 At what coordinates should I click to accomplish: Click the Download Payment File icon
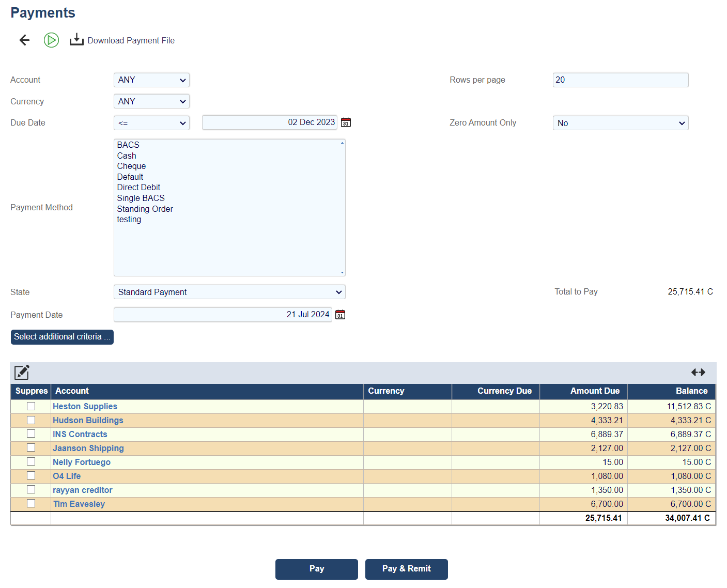[76, 40]
